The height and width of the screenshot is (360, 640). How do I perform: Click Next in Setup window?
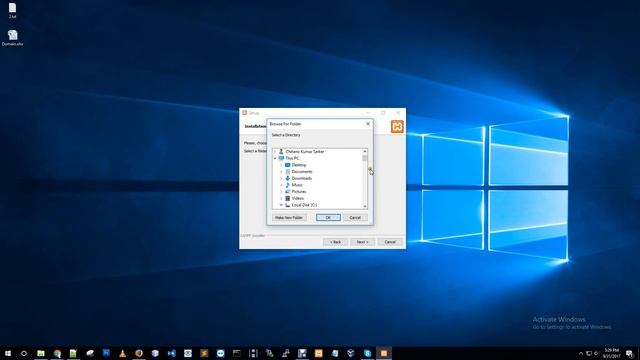tap(362, 242)
